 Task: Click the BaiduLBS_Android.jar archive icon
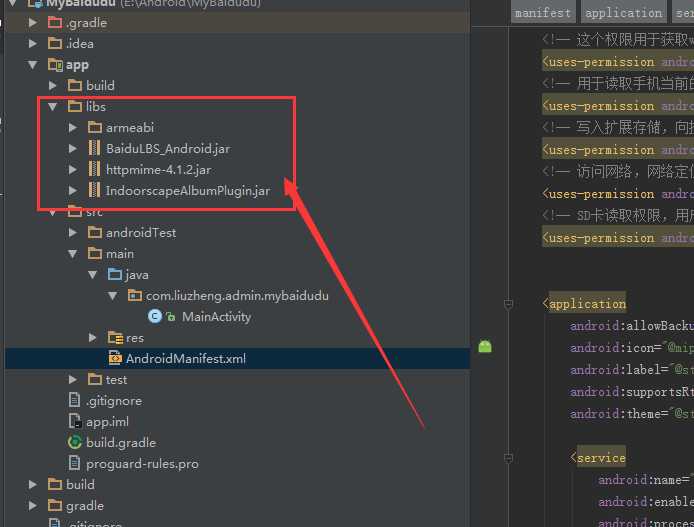click(94, 148)
